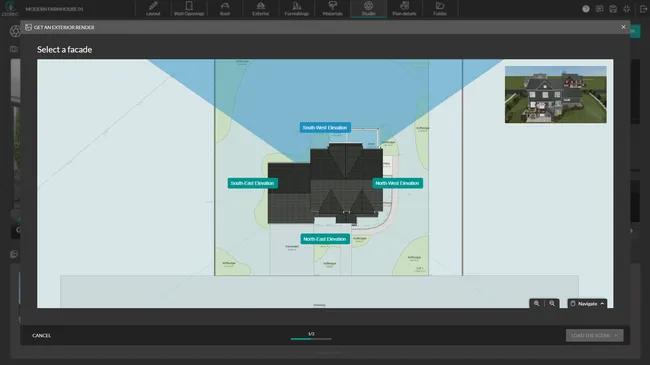Image resolution: width=650 pixels, height=365 pixels.
Task: Click the camera icon in left sidebar
Action: point(14,49)
